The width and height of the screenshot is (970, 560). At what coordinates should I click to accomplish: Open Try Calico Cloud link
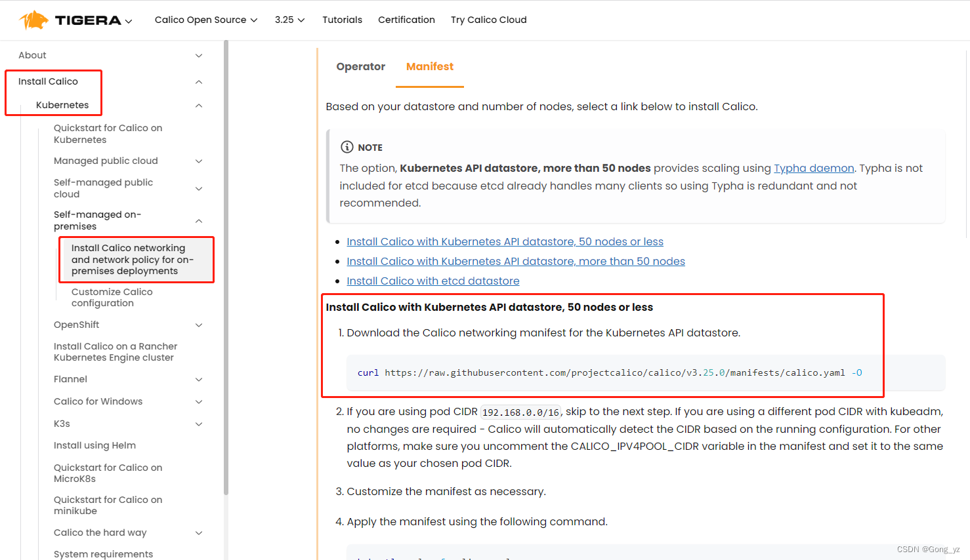[488, 20]
